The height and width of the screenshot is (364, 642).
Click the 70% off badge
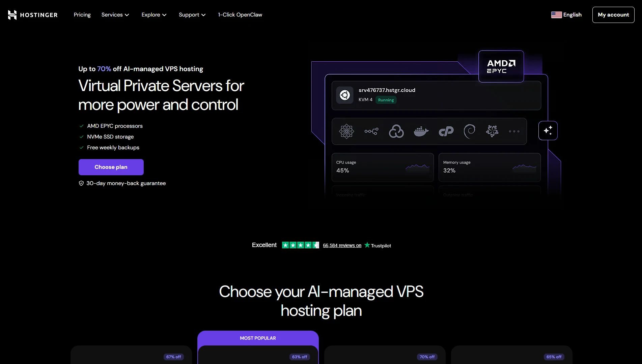(427, 357)
